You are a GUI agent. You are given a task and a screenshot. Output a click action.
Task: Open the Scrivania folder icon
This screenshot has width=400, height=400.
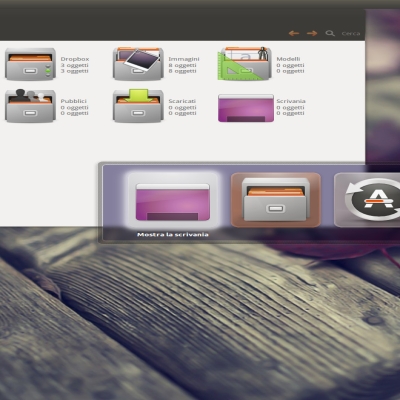(x=246, y=108)
